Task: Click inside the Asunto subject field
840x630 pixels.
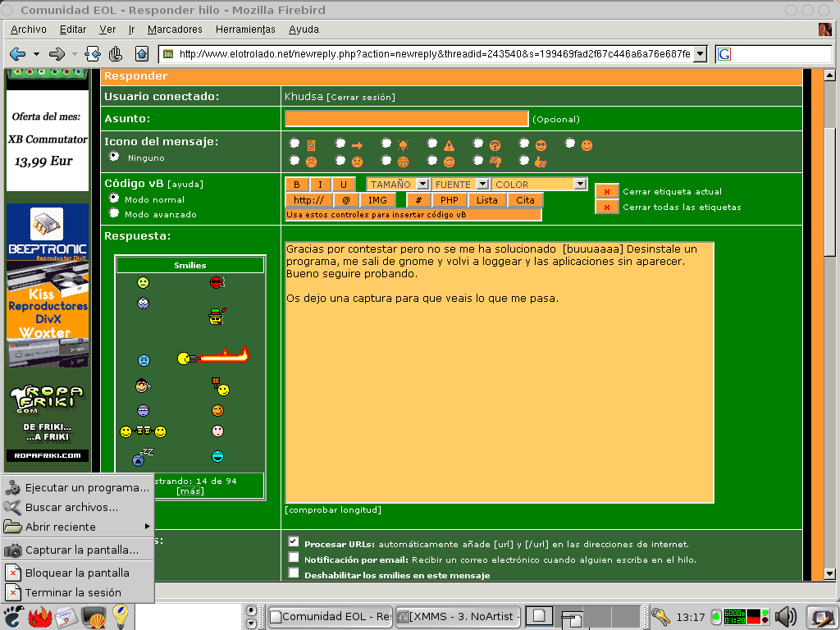Action: (407, 118)
